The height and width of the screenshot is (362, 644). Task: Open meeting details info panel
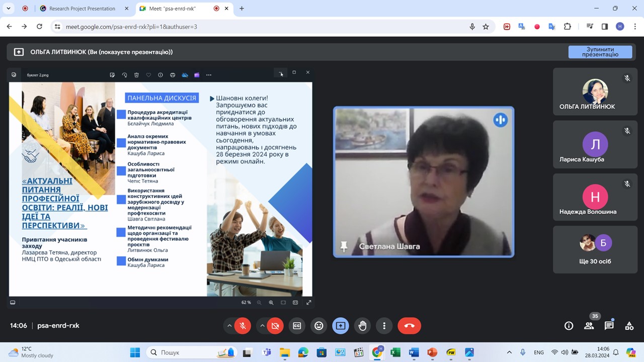(569, 326)
